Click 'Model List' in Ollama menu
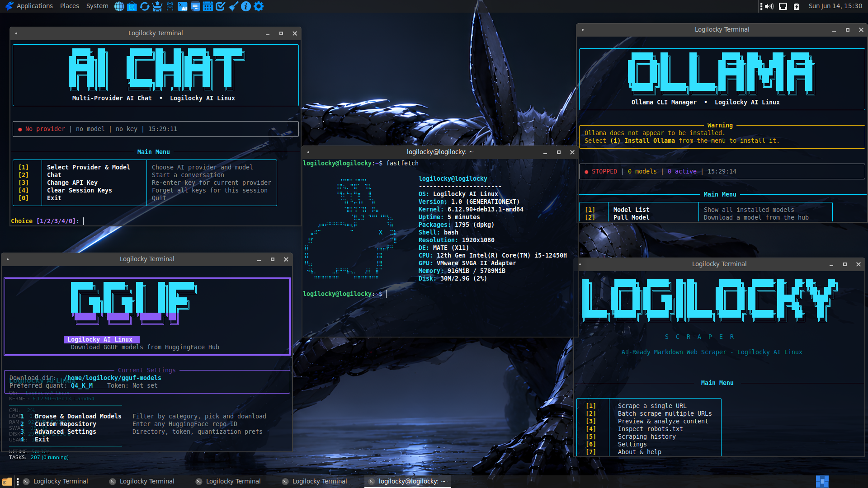Screen dimensions: 868x488 632,210
